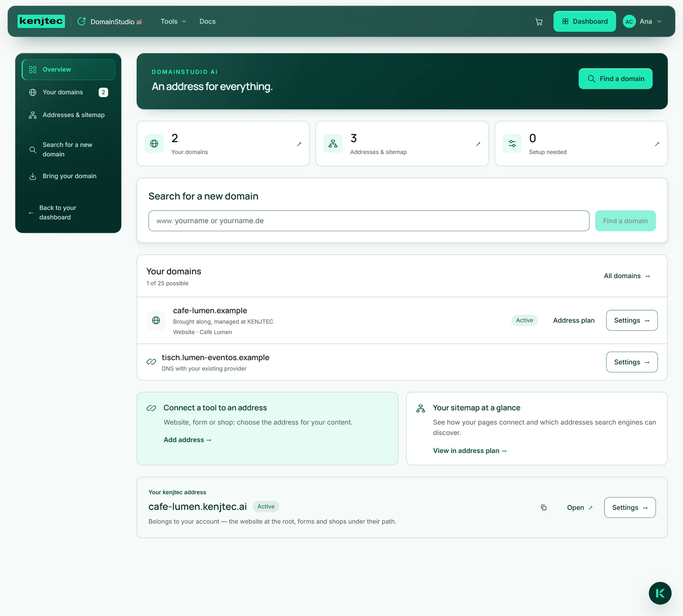Click the cafe-lumen.kenjtec.ai address text
Screen dimensions: 683x616
pos(198,507)
